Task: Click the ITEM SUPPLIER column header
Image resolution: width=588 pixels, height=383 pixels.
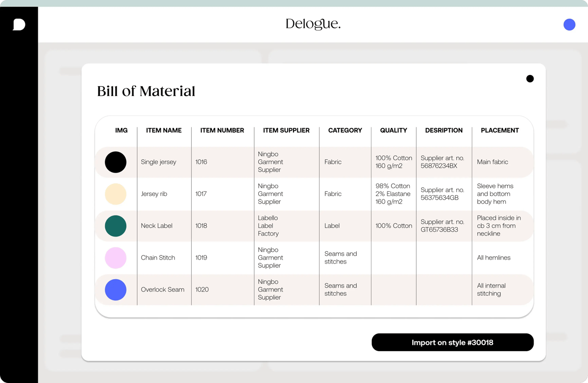Action: (x=286, y=130)
